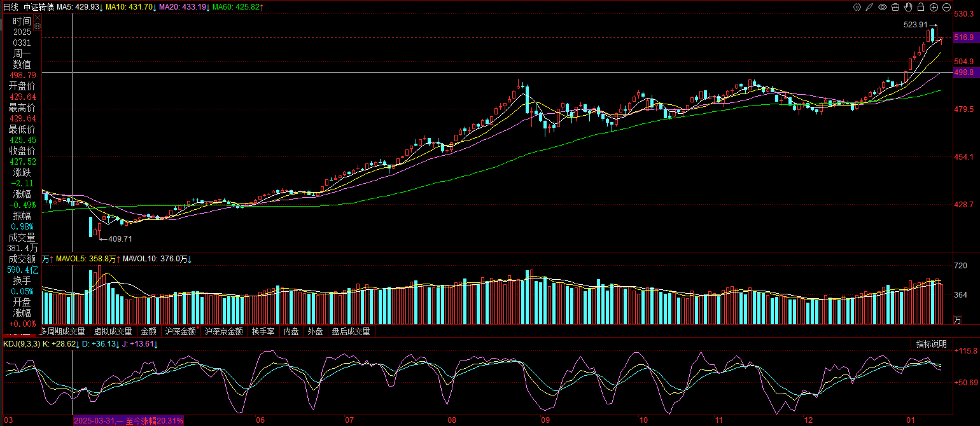Open the 日线 period selector

pyautogui.click(x=11, y=7)
